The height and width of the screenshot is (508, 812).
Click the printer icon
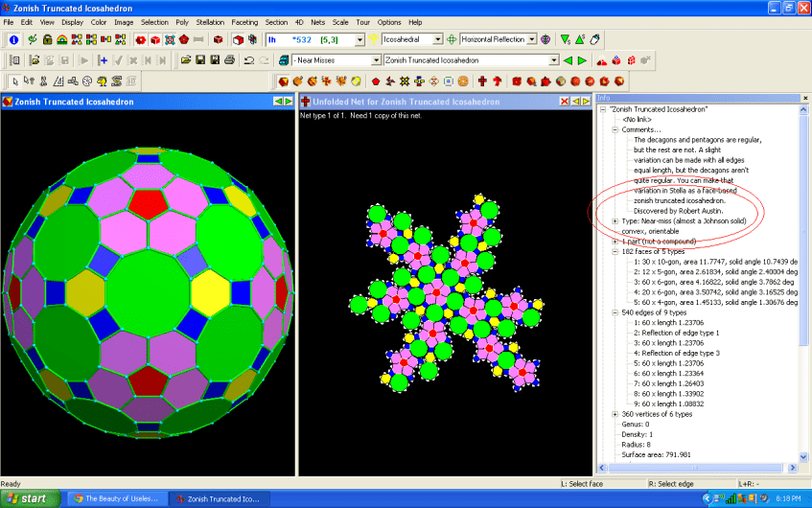[230, 60]
